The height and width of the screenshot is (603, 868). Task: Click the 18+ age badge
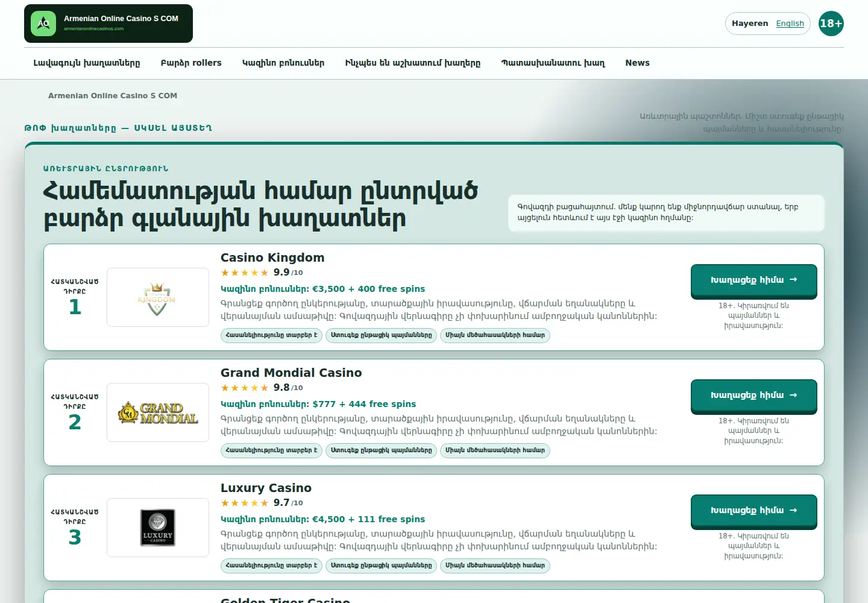831,24
